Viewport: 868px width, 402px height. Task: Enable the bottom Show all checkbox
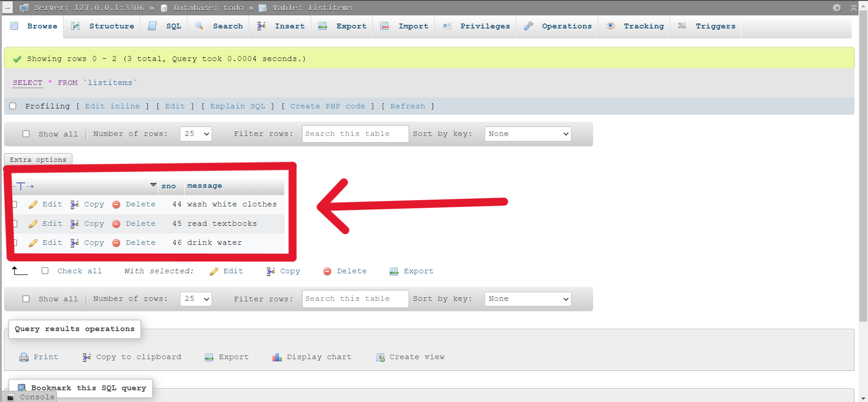(26, 299)
